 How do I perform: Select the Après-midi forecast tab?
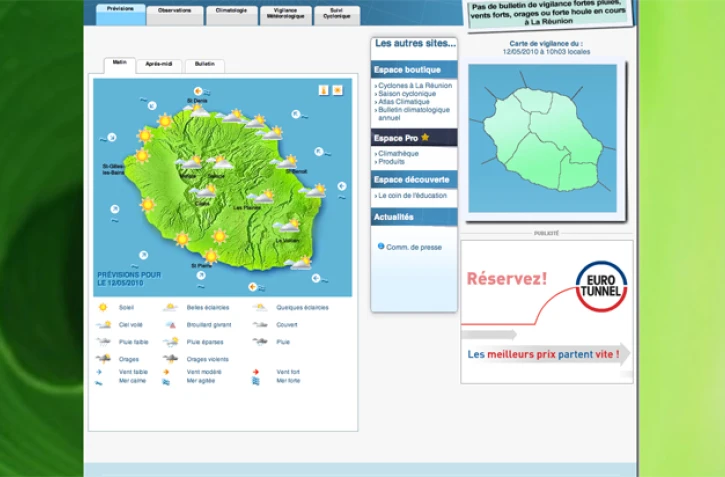point(160,64)
